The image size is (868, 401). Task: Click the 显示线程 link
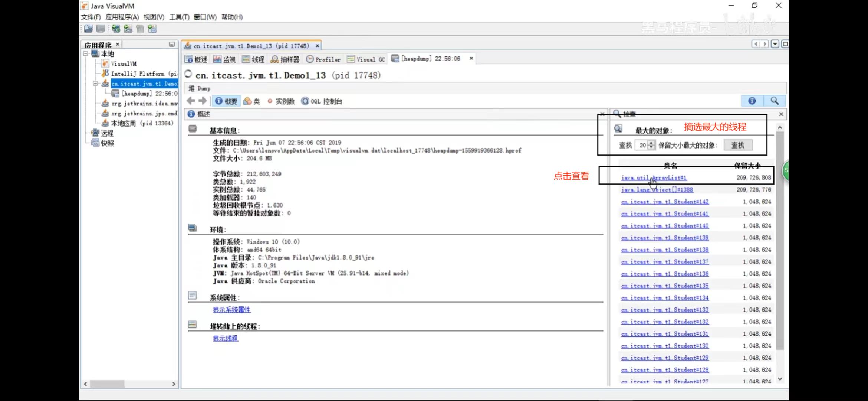pos(225,338)
